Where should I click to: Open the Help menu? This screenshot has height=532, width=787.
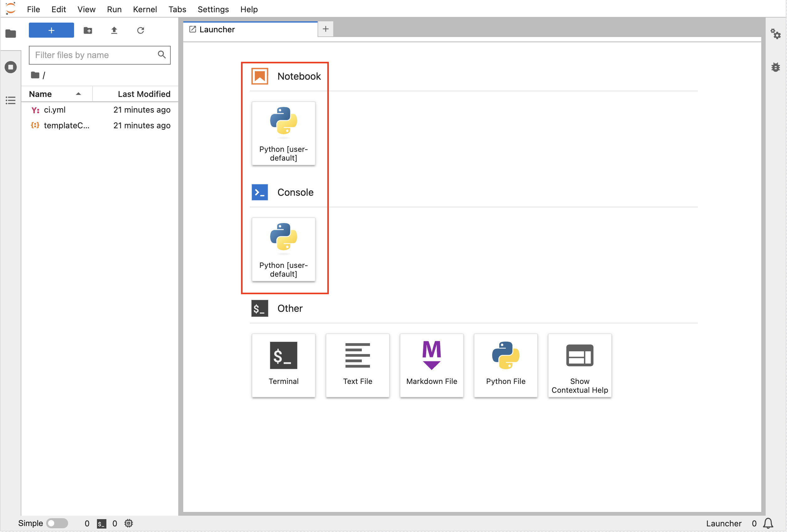click(x=249, y=9)
